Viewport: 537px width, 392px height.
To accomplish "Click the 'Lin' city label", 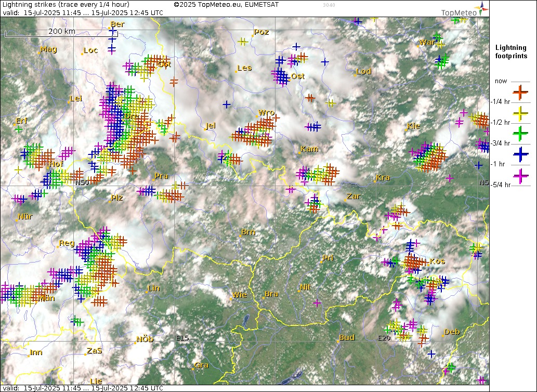I will [x=154, y=288].
